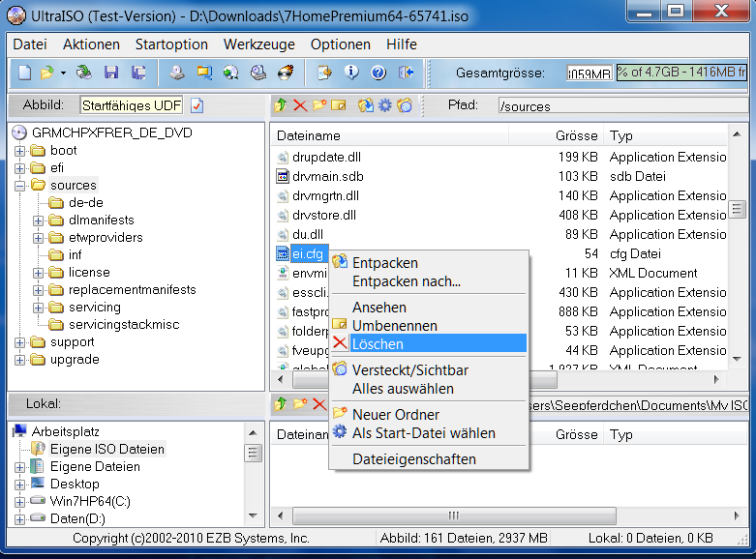Viewport: 756px width, 559px height.
Task: Choose Versteckt/Sichtbar in the context menu
Action: coord(429,370)
